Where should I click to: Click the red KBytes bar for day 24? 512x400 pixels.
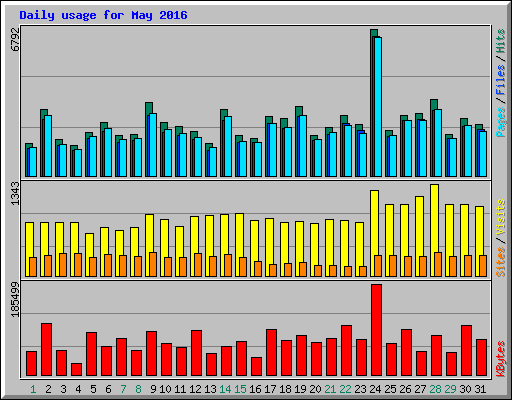(x=377, y=330)
